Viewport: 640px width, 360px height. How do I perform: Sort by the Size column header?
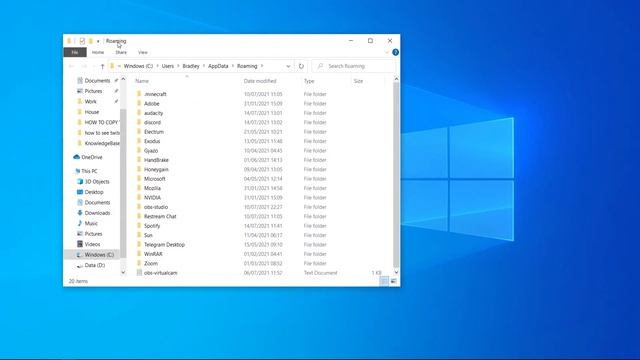[358, 81]
